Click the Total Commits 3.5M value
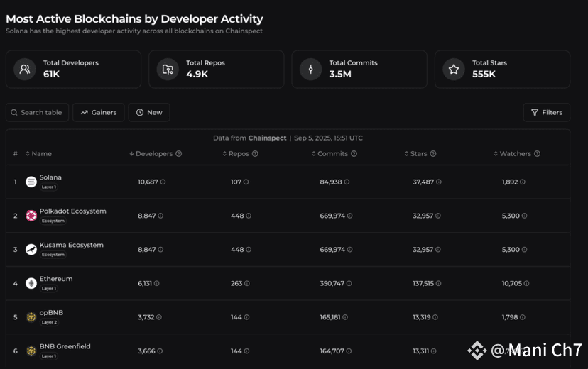The width and height of the screenshot is (588, 369). pos(340,75)
